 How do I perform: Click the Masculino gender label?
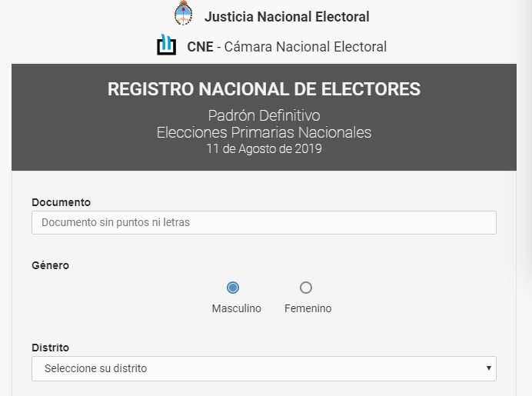pos(236,308)
